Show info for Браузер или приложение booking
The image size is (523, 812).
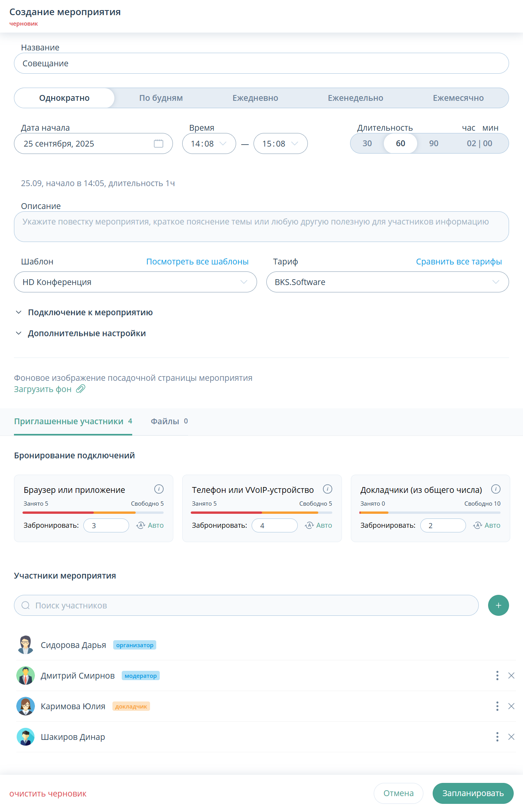pyautogui.click(x=159, y=489)
